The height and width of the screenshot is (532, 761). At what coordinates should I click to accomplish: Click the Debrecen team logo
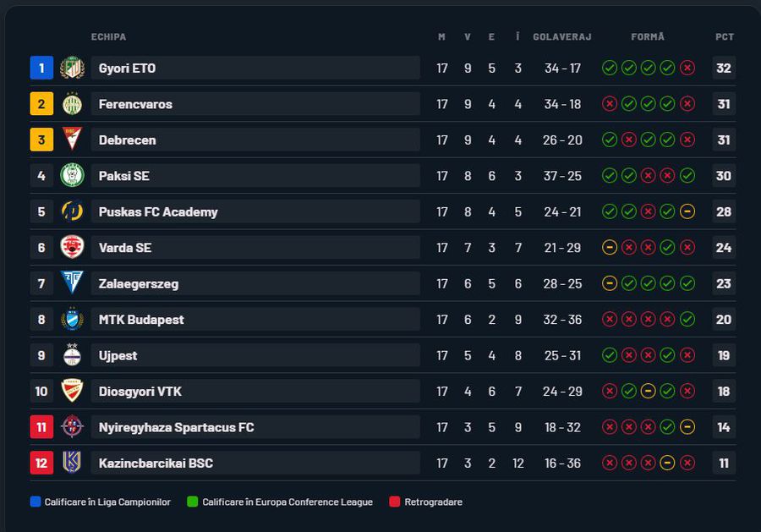72,140
